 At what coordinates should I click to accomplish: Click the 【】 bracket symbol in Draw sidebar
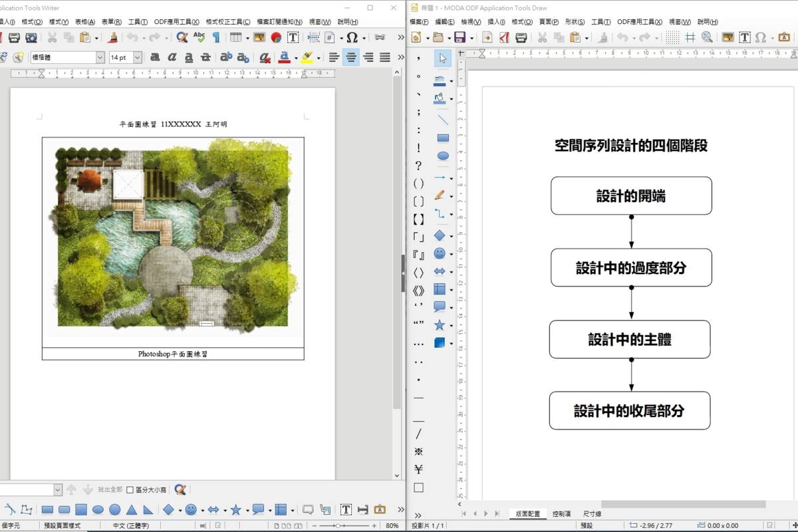pyautogui.click(x=418, y=219)
